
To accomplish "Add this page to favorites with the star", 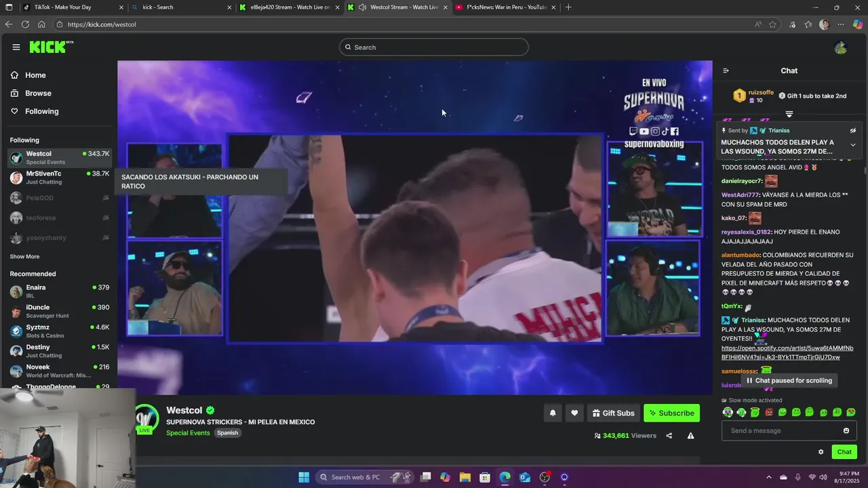I will (772, 24).
